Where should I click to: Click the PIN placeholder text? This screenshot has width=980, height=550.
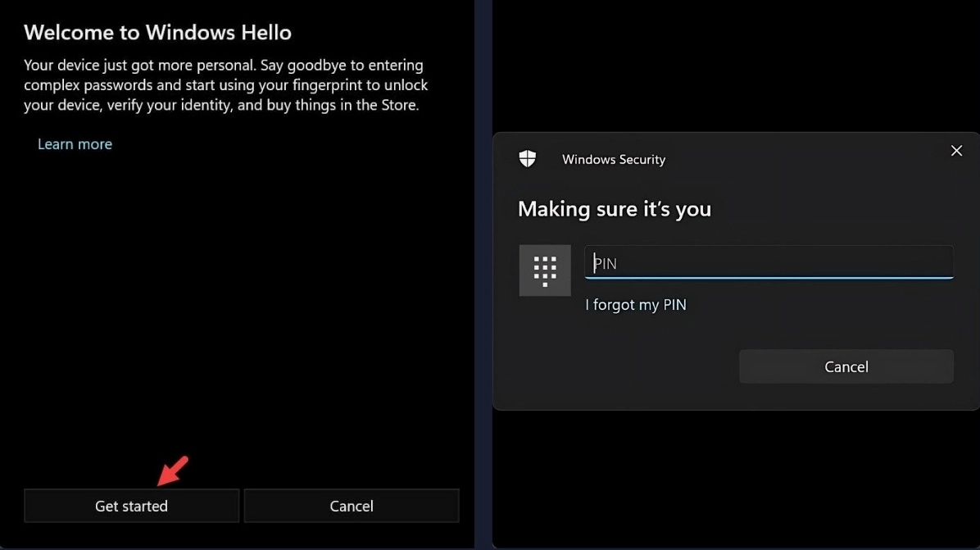pyautogui.click(x=605, y=264)
